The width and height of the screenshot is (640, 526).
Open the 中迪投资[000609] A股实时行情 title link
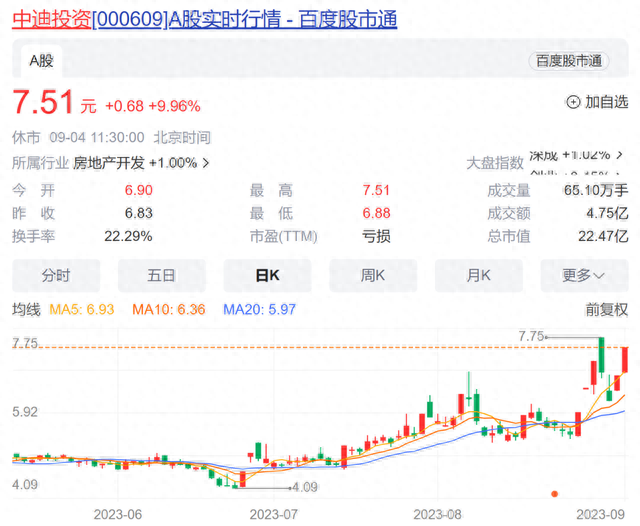[204, 19]
